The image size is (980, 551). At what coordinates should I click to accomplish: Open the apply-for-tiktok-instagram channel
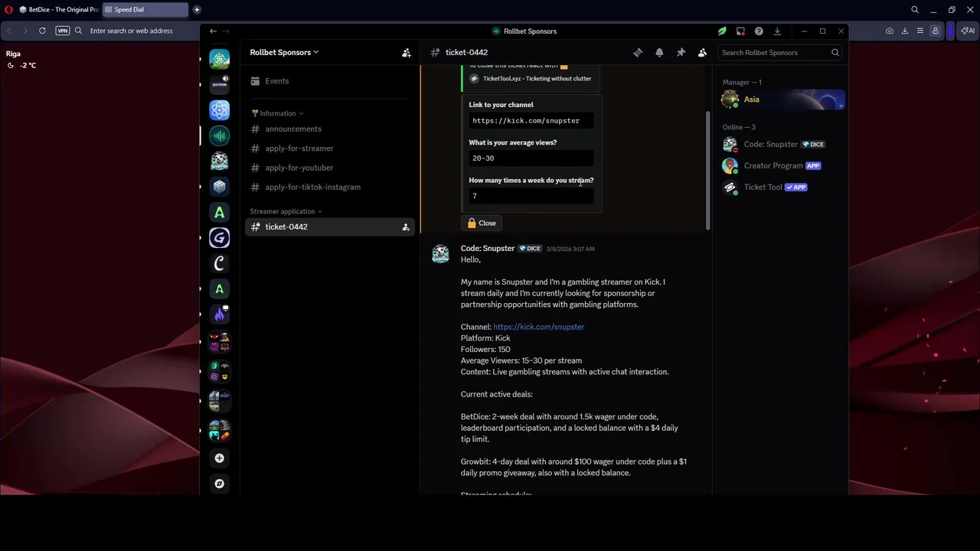[x=329, y=187]
